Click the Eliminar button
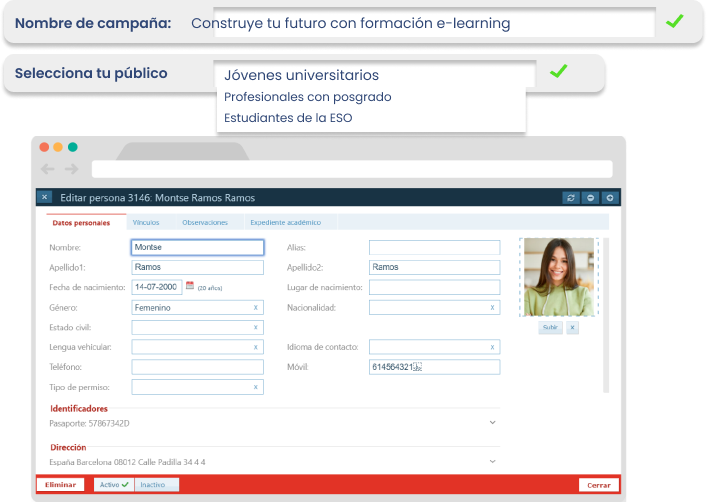This screenshot has width=707, height=502. [x=60, y=485]
